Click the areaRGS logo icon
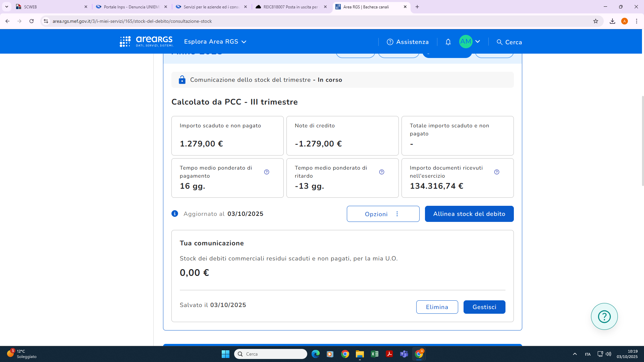Screen dimensions: 644x362 coord(125,42)
